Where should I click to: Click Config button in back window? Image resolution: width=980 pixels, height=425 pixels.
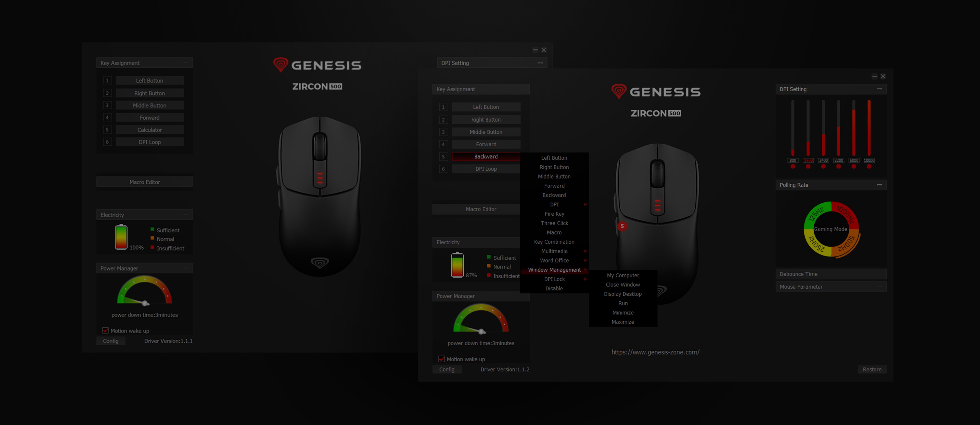point(111,341)
